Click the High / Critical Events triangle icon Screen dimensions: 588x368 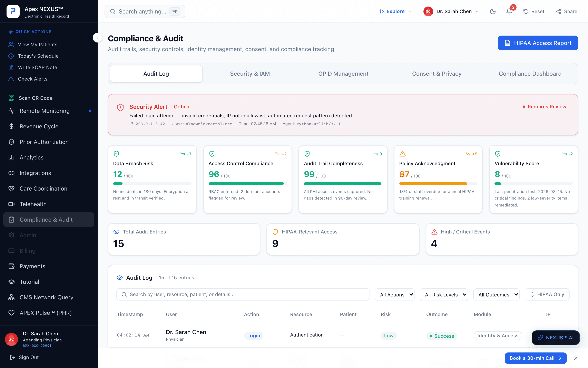click(434, 232)
